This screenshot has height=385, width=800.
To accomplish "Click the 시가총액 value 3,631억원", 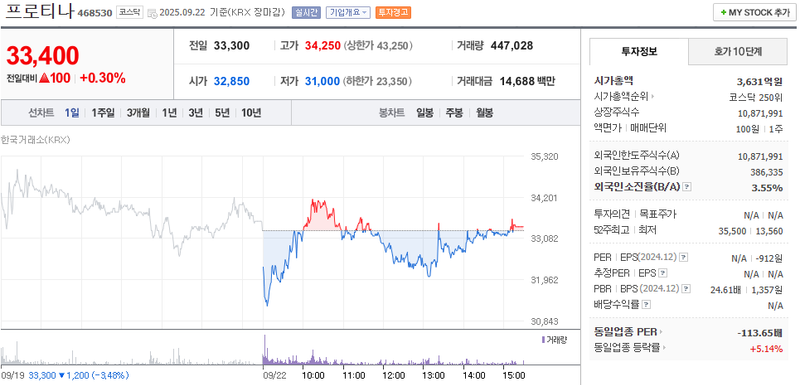I will pyautogui.click(x=760, y=81).
